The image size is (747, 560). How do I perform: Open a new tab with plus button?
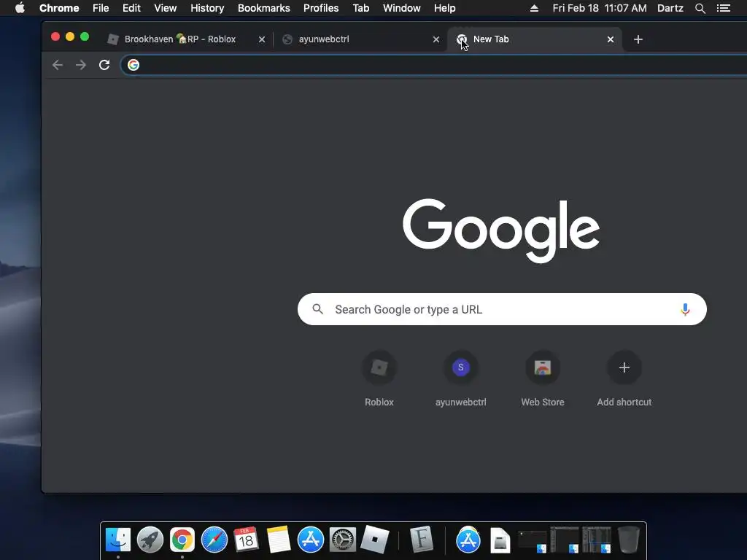(x=638, y=39)
